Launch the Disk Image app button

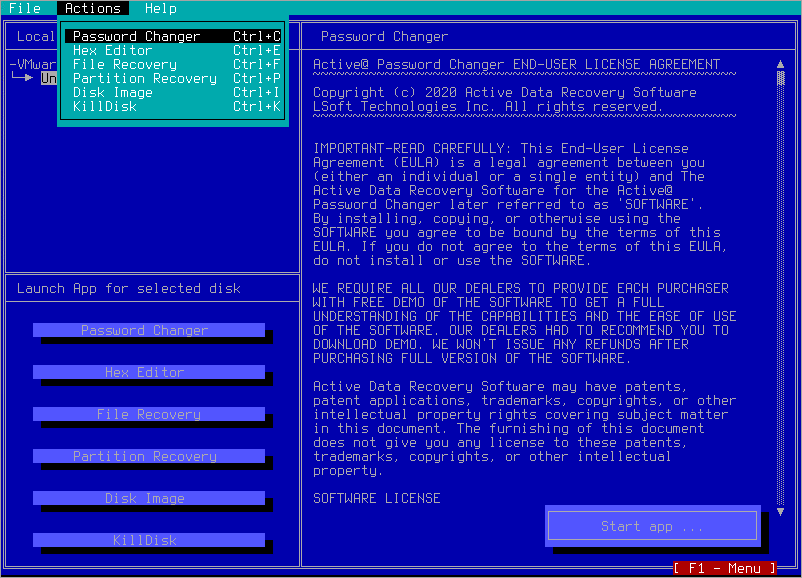[x=149, y=498]
